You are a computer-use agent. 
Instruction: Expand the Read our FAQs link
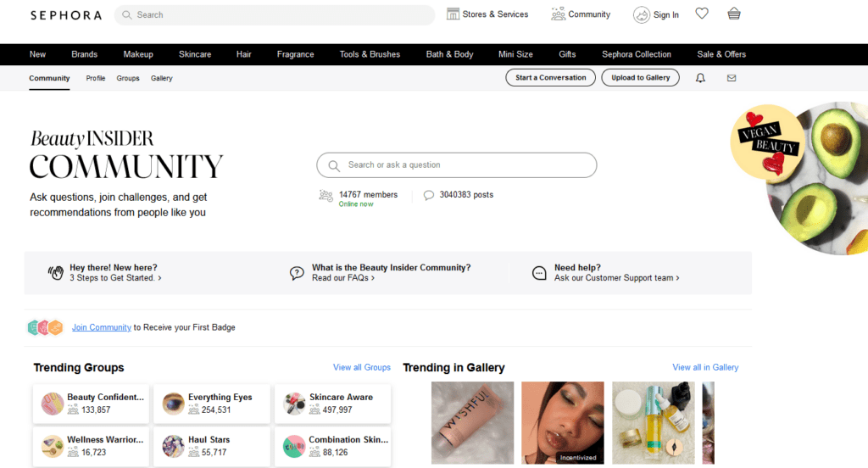tap(342, 278)
